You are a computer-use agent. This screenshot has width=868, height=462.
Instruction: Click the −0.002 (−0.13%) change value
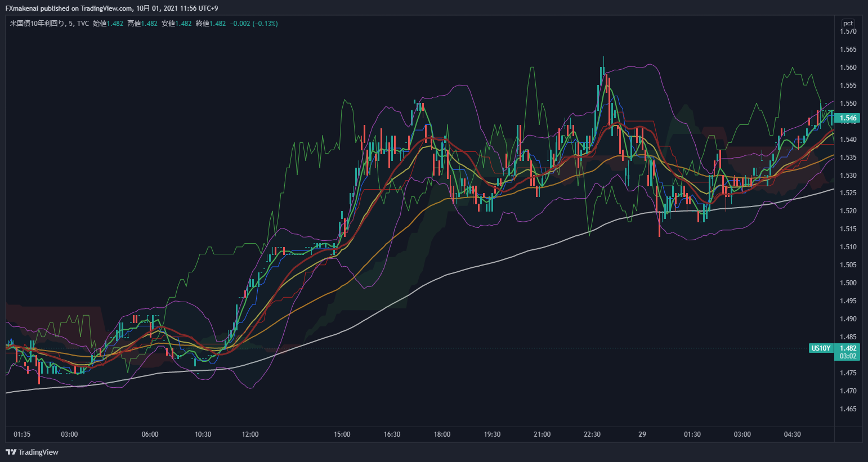coord(254,24)
